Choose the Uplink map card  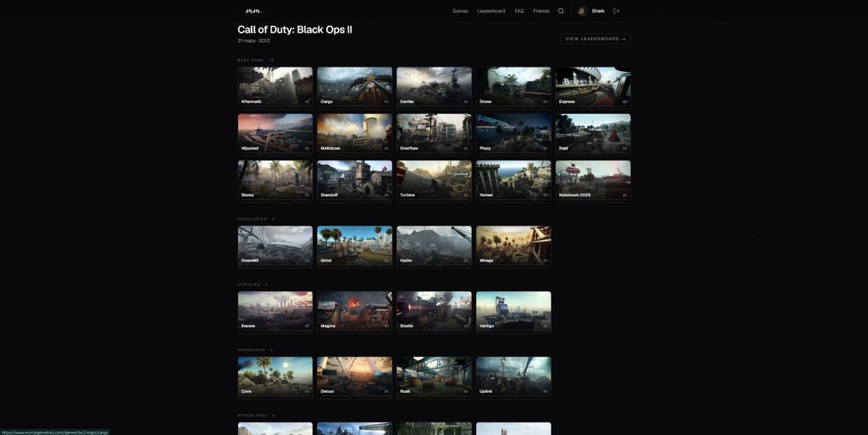[x=514, y=377]
